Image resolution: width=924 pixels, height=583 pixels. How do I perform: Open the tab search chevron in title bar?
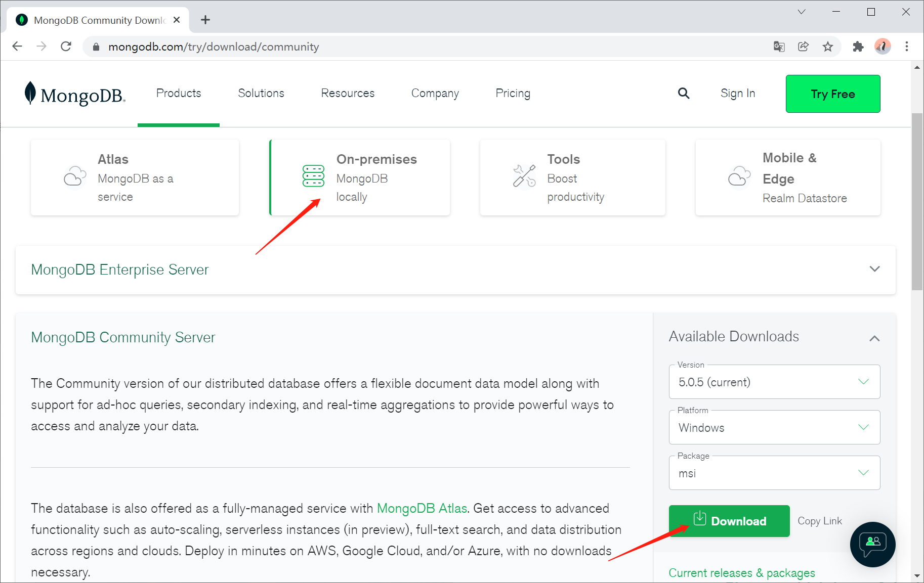[802, 12]
